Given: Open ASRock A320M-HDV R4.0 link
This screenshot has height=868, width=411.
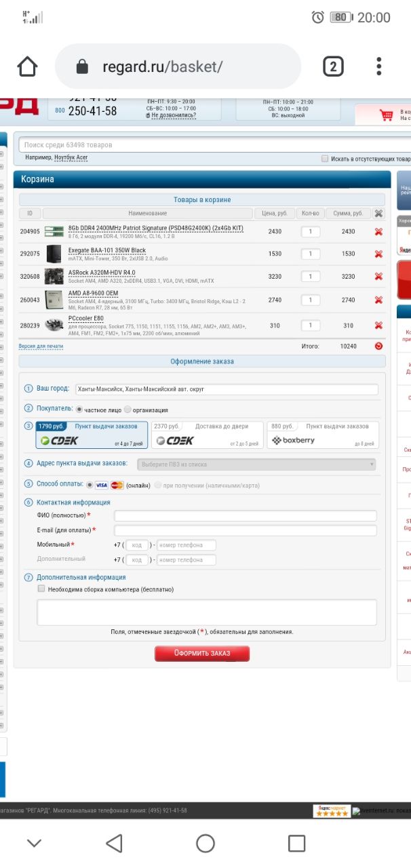Looking at the screenshot, I should [x=102, y=273].
